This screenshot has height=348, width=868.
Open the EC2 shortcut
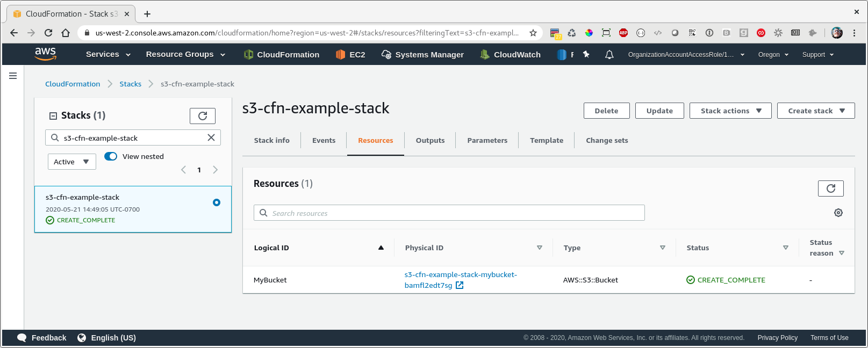click(x=350, y=54)
